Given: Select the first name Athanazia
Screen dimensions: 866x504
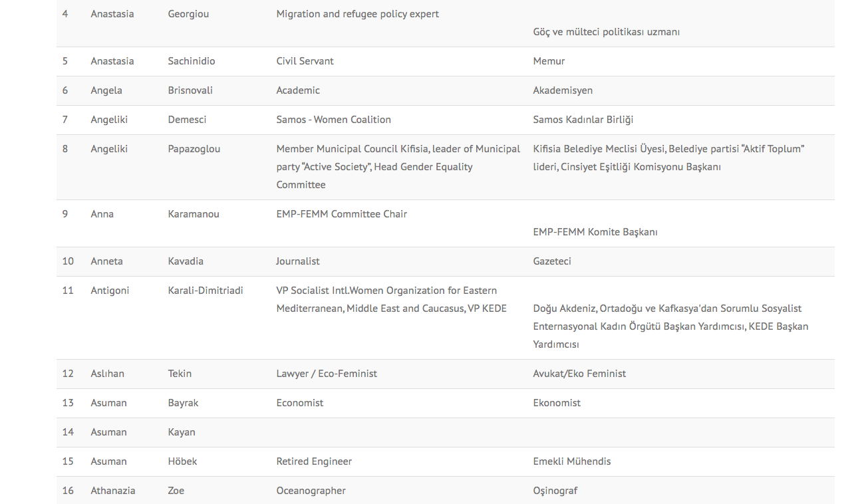Looking at the screenshot, I should tap(112, 491).
